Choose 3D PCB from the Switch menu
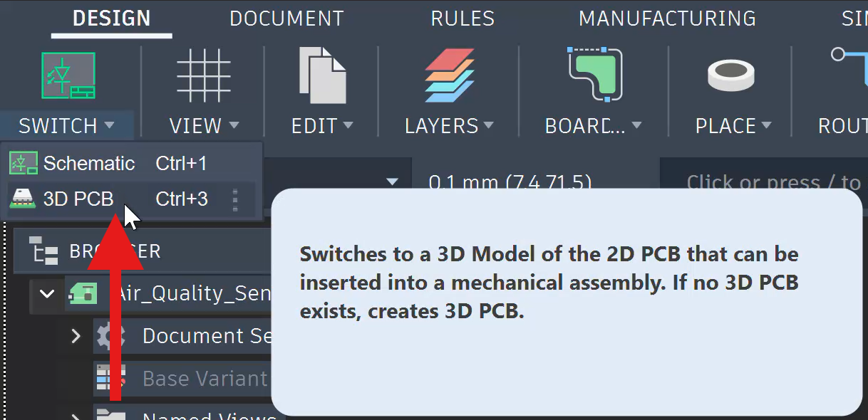 coord(131,199)
